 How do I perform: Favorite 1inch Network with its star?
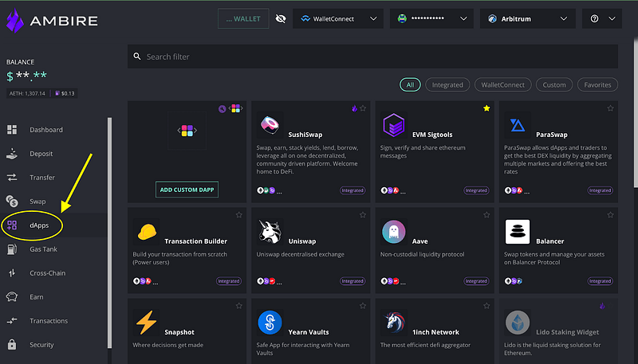pyautogui.click(x=486, y=306)
